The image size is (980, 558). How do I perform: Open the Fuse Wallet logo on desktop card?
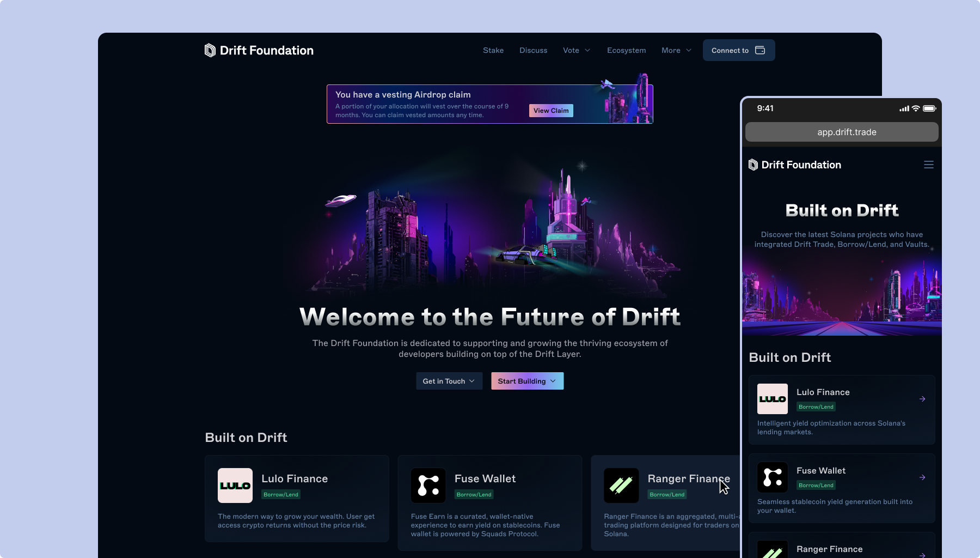coord(428,486)
